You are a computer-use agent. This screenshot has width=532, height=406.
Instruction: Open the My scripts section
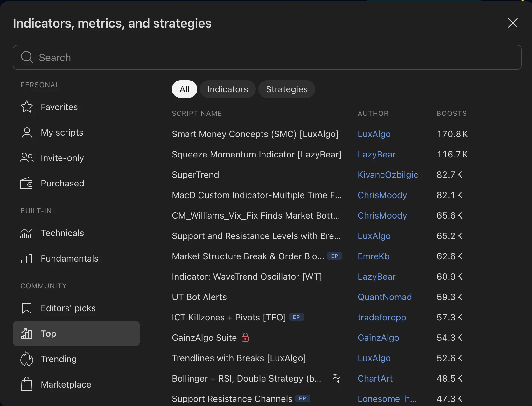click(76, 132)
